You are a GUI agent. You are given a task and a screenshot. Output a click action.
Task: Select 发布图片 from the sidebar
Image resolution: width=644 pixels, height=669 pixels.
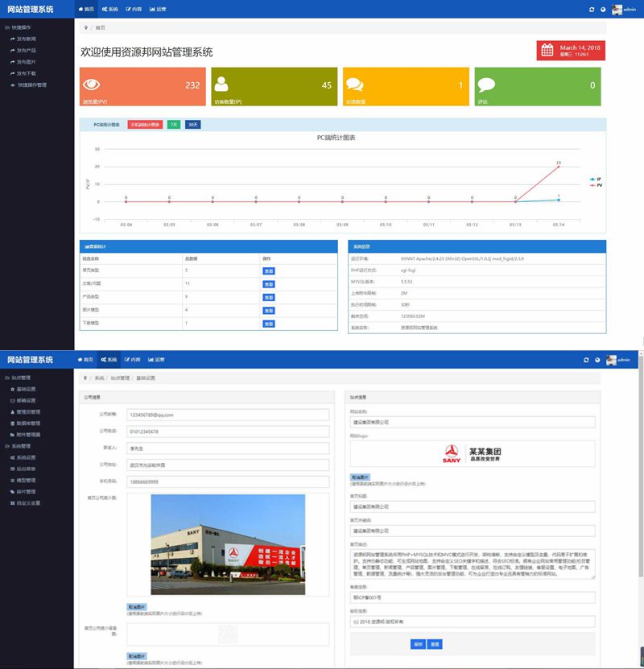point(26,62)
